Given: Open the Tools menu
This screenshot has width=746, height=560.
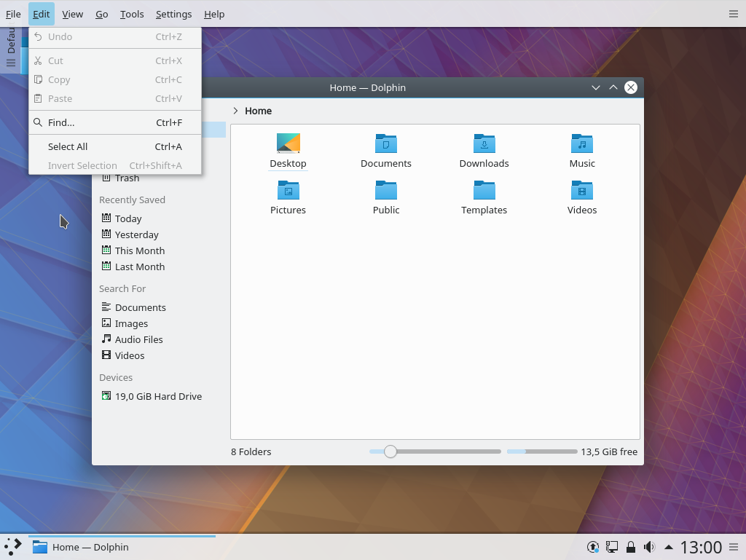Looking at the screenshot, I should [132, 15].
